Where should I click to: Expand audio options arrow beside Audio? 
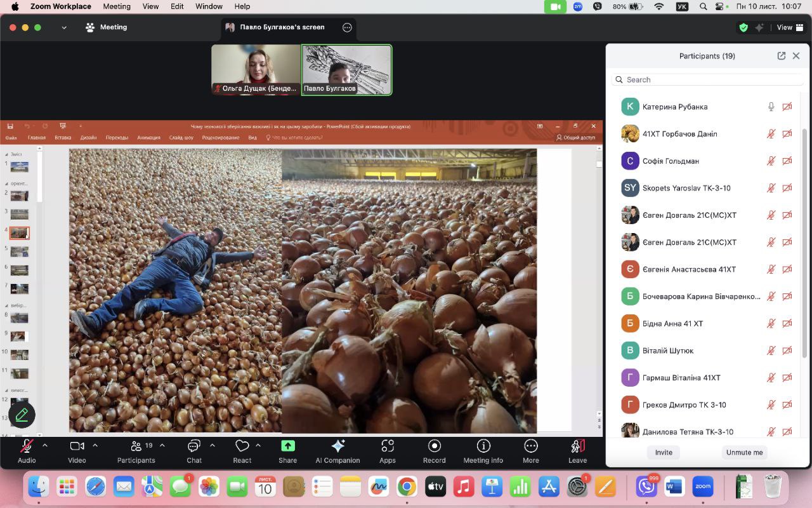[x=45, y=445]
